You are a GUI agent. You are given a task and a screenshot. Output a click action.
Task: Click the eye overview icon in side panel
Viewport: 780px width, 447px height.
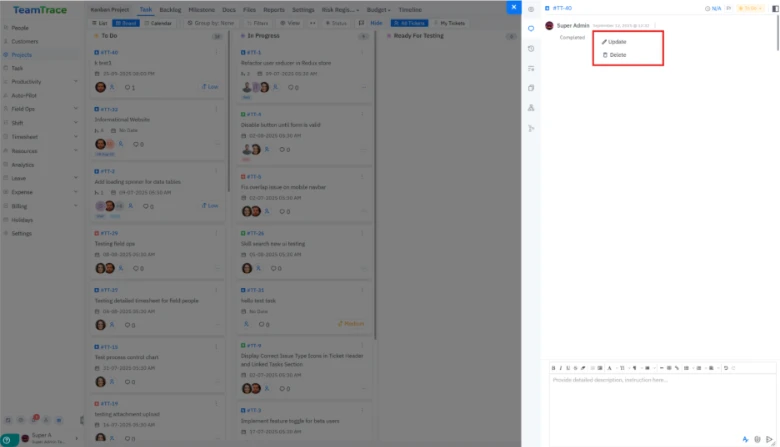531,8
